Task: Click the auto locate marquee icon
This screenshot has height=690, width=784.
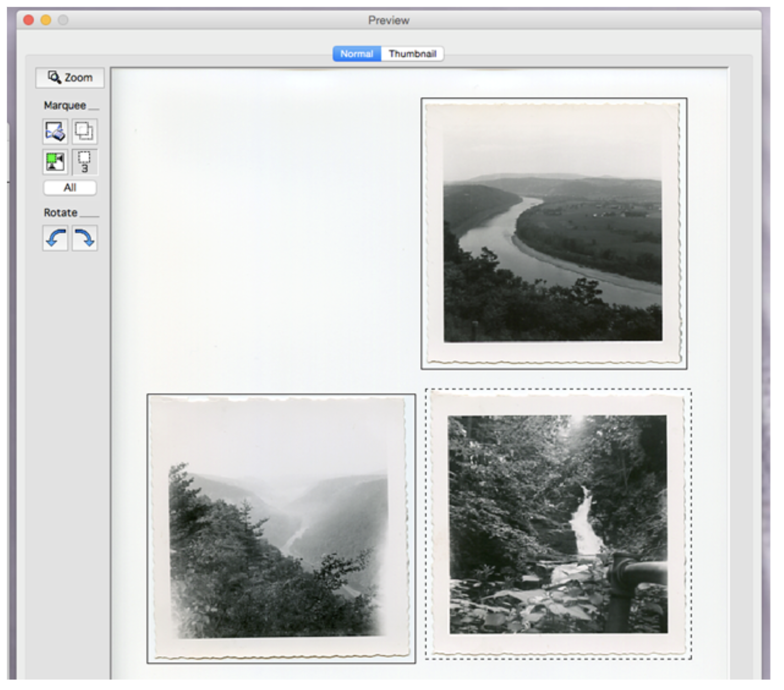Action: [x=55, y=162]
